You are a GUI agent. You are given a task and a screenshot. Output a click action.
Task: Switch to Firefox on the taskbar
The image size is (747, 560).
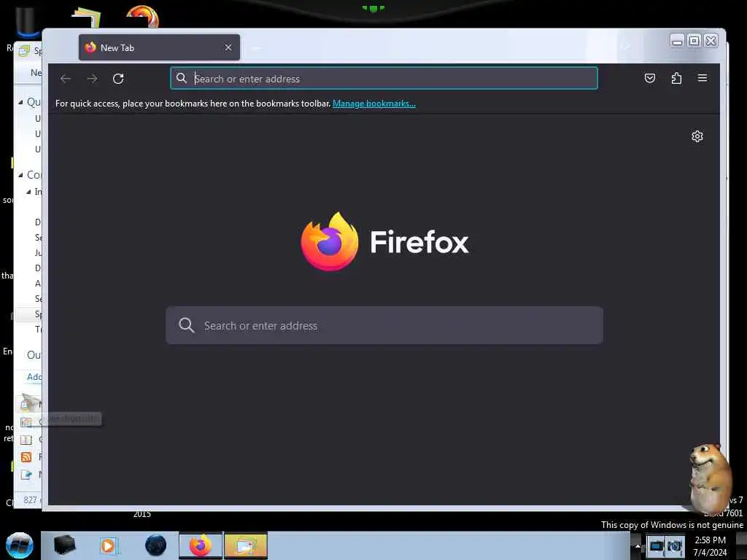201,545
